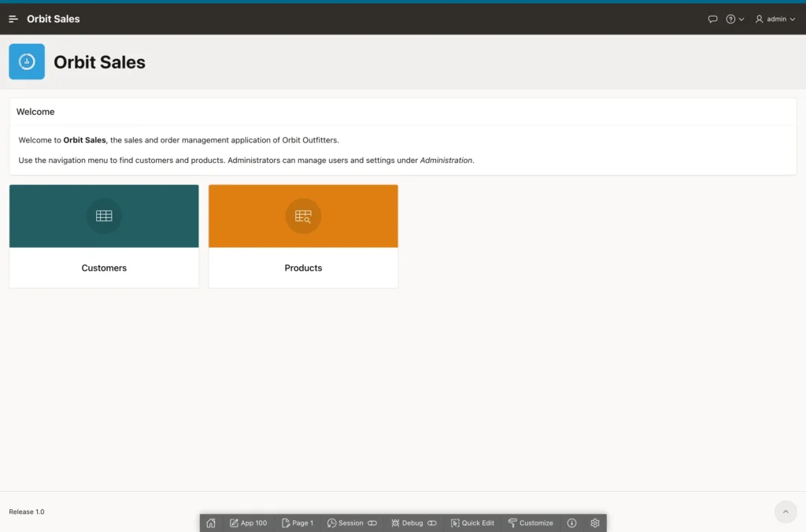Edit Page 1 from developer toolbar
This screenshot has width=806, height=532.
point(298,523)
